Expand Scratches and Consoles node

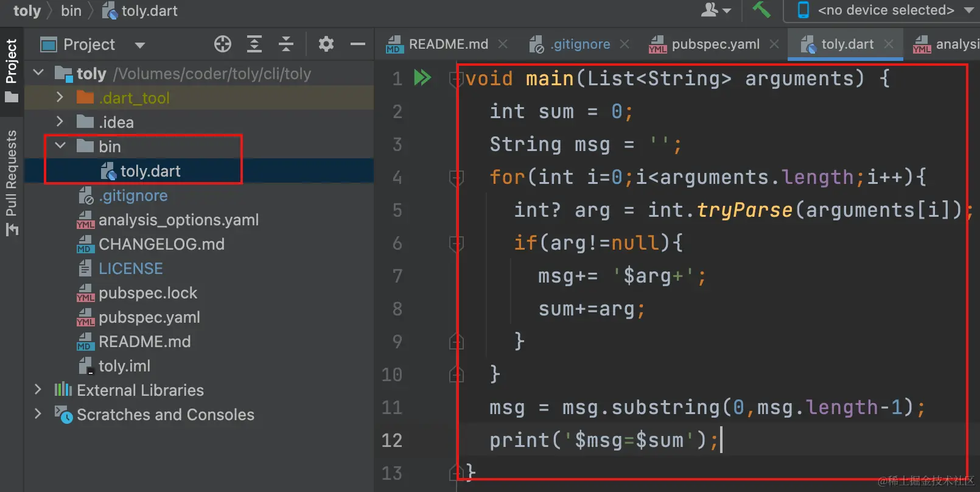(x=38, y=414)
